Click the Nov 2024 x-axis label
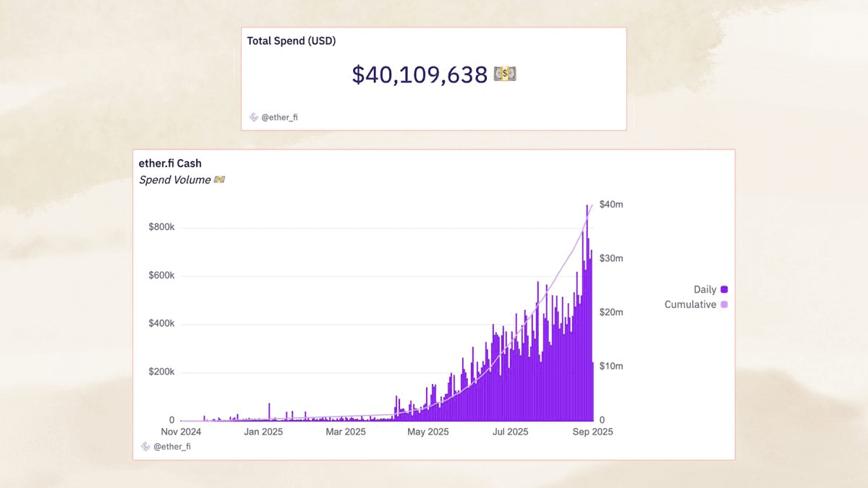This screenshot has height=488, width=868. (181, 432)
